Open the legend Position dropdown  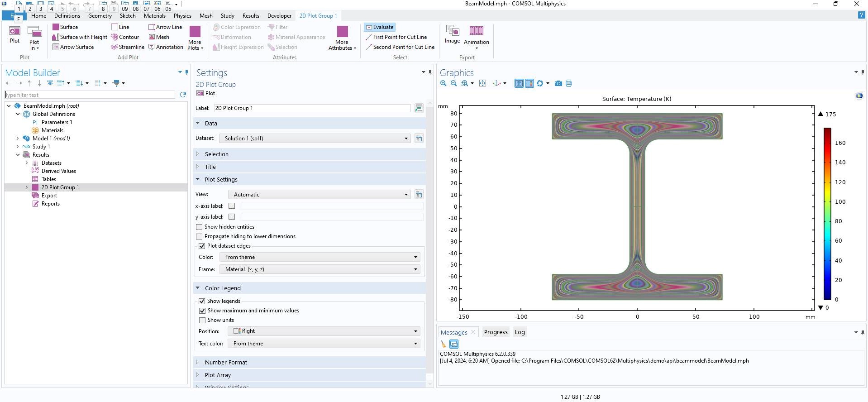(324, 331)
